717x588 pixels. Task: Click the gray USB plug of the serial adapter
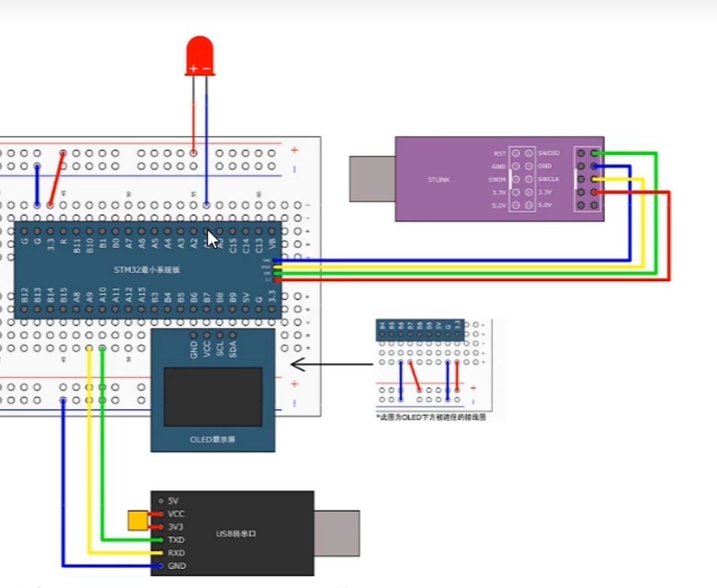click(337, 533)
